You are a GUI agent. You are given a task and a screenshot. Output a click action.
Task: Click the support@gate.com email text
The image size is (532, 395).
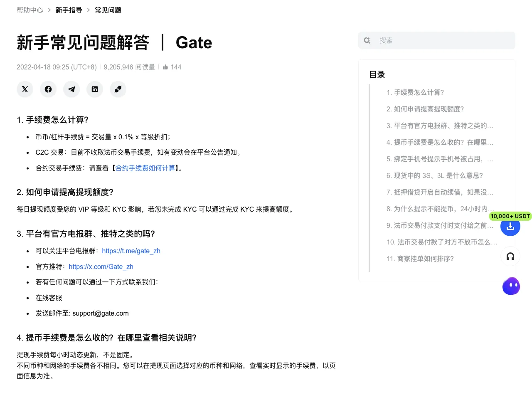pos(101,313)
